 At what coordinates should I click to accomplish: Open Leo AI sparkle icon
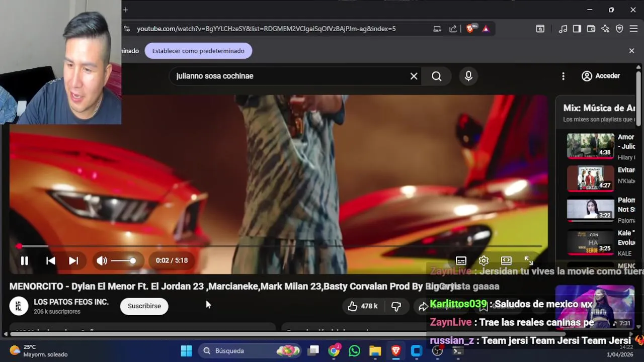click(x=605, y=29)
